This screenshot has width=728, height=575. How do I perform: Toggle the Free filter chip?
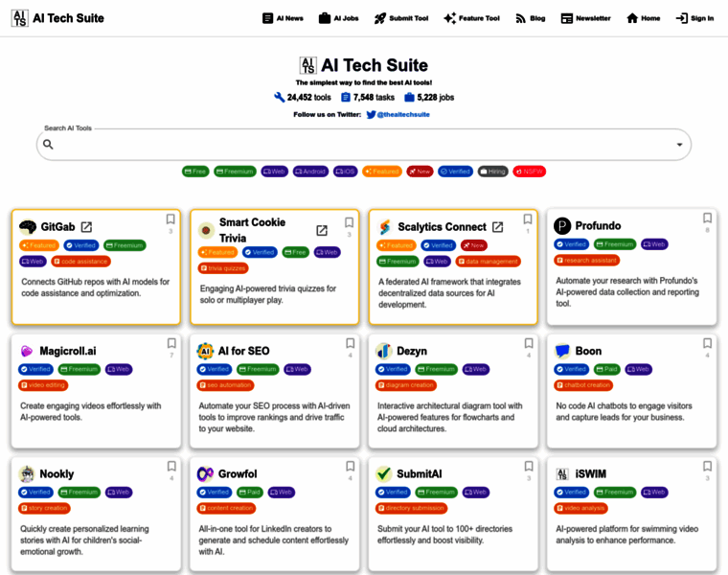point(195,172)
